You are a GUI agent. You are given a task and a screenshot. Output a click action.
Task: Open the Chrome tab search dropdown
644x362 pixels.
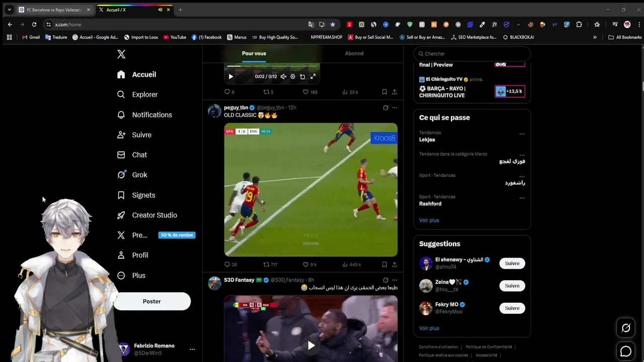[x=9, y=10]
